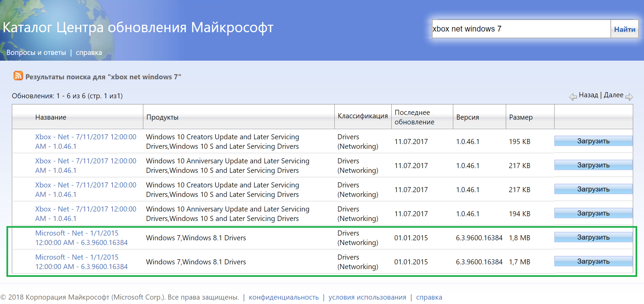Image resolution: width=644 pixels, height=304 pixels.
Task: Sort results by Версия column
Action: coord(468,117)
